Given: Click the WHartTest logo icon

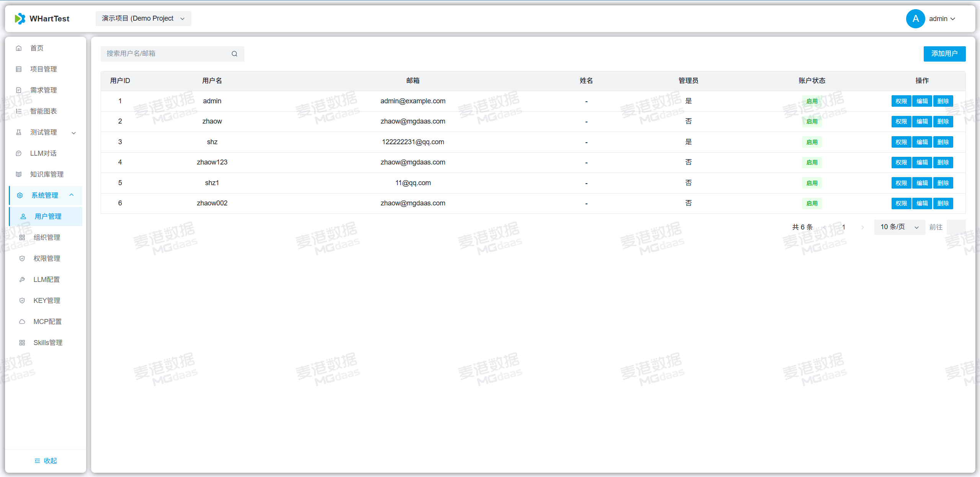Looking at the screenshot, I should (x=20, y=19).
